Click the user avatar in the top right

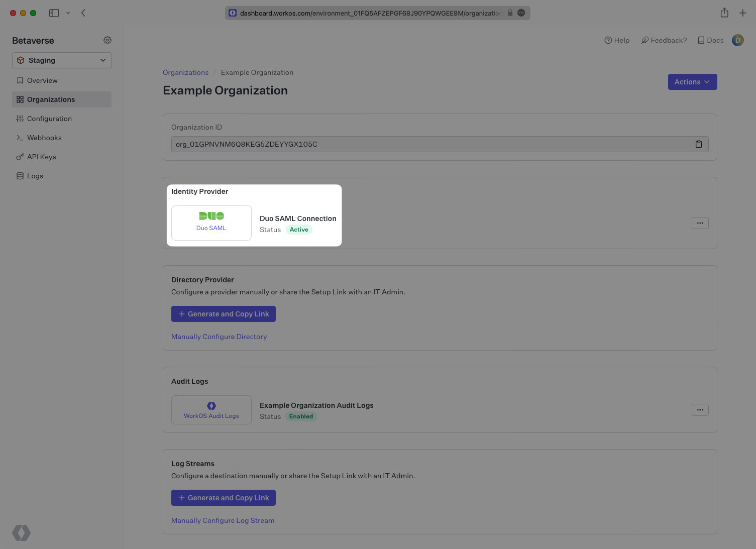point(737,40)
